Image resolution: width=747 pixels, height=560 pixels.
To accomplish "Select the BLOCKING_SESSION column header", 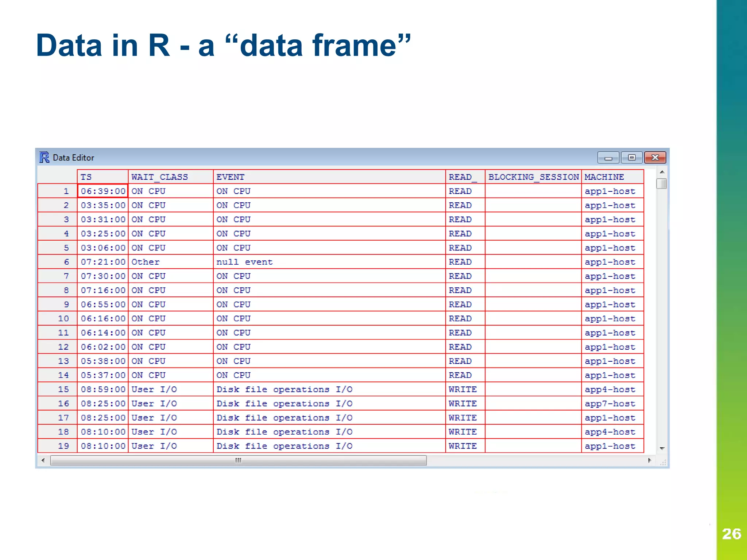I will pyautogui.click(x=533, y=177).
